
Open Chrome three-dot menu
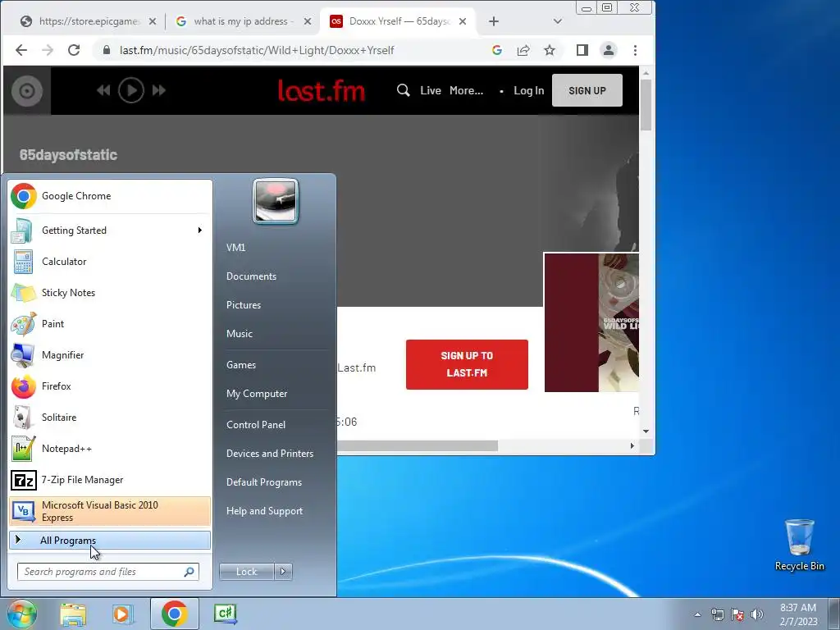(636, 50)
